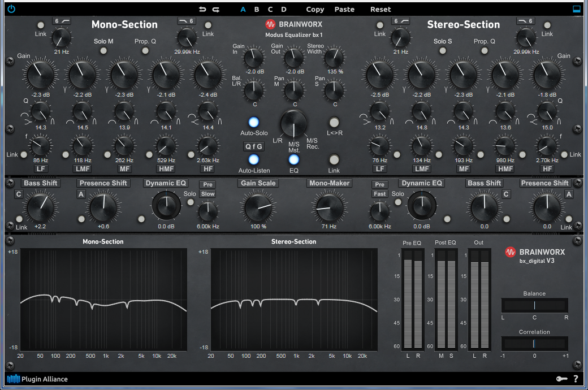Enable the Solo S indicator
This screenshot has height=390, width=588.
[443, 51]
